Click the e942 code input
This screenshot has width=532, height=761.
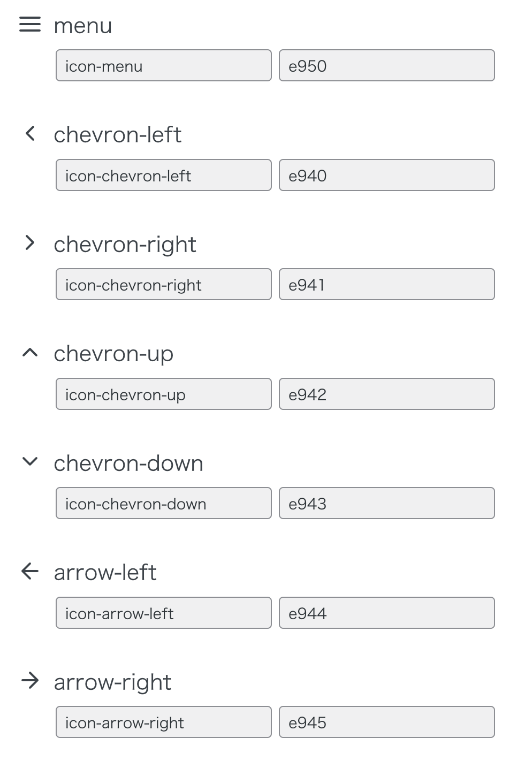[387, 394]
